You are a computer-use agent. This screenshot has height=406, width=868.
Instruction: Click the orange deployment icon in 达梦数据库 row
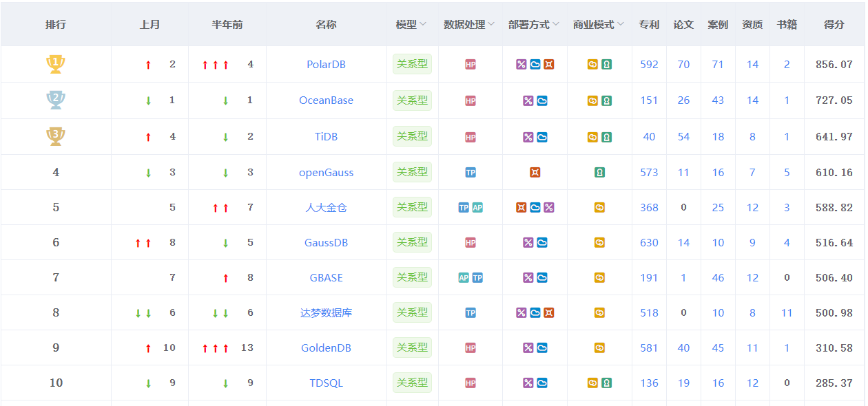(x=549, y=313)
